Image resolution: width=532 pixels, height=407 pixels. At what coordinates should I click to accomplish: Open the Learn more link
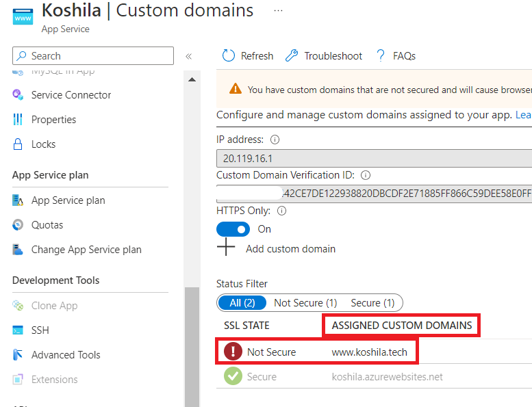pos(524,115)
